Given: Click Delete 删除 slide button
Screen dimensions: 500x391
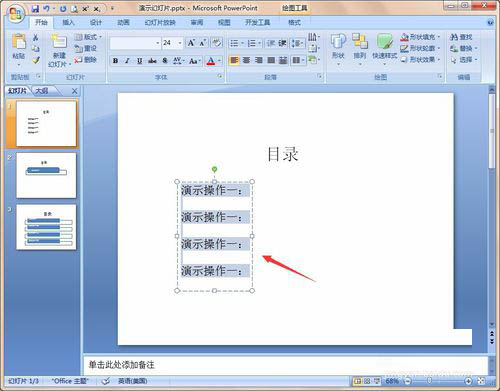Looking at the screenshot, I should [86, 60].
